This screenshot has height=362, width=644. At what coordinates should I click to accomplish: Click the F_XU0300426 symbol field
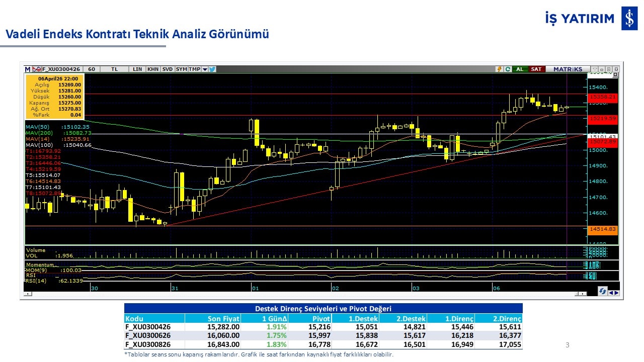[62, 69]
